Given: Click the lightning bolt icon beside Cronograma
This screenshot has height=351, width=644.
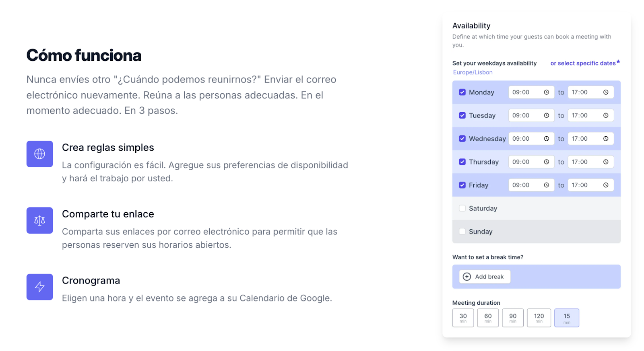Looking at the screenshot, I should pos(39,287).
